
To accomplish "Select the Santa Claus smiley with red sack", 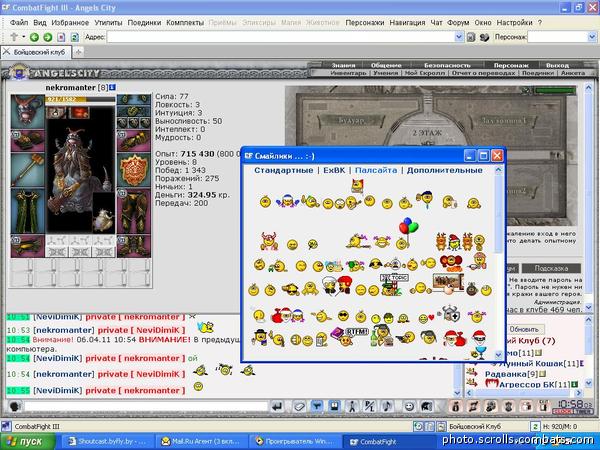I will click(x=454, y=338).
